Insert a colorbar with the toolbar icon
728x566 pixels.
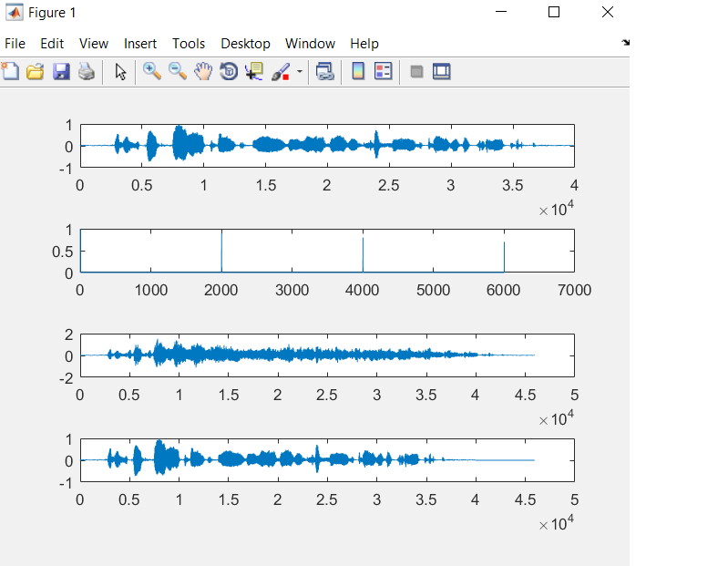[358, 71]
